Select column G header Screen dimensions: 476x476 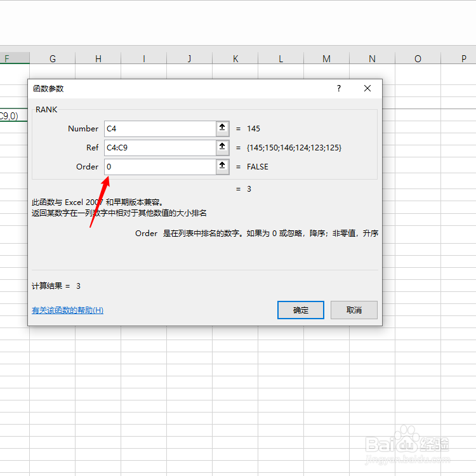click(53, 58)
